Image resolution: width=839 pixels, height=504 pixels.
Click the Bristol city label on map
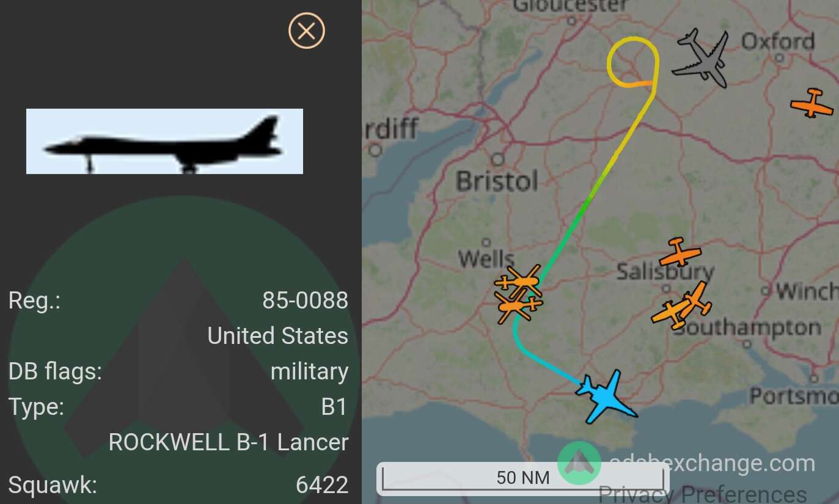coord(497,181)
